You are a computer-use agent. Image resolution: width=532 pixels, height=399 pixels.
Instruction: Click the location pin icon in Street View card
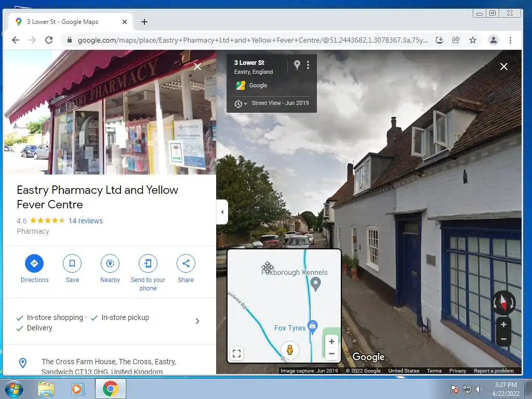click(297, 65)
